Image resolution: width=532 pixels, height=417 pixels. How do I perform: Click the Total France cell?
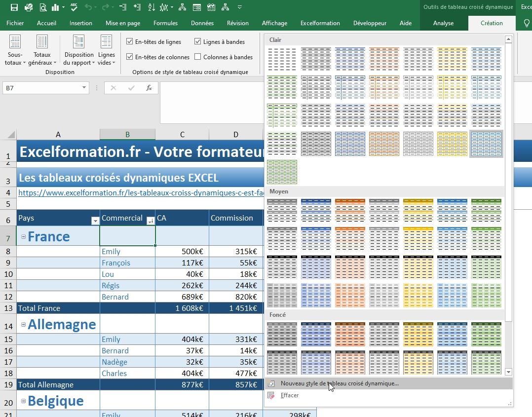58,308
